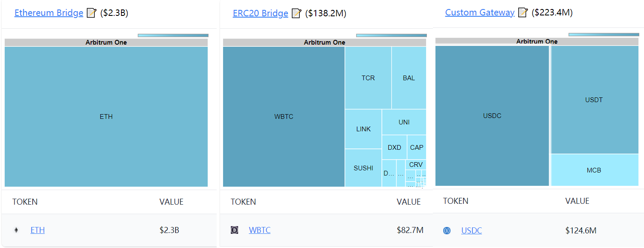Click the color legend bar above Ethereum treemap

pyautogui.click(x=173, y=35)
